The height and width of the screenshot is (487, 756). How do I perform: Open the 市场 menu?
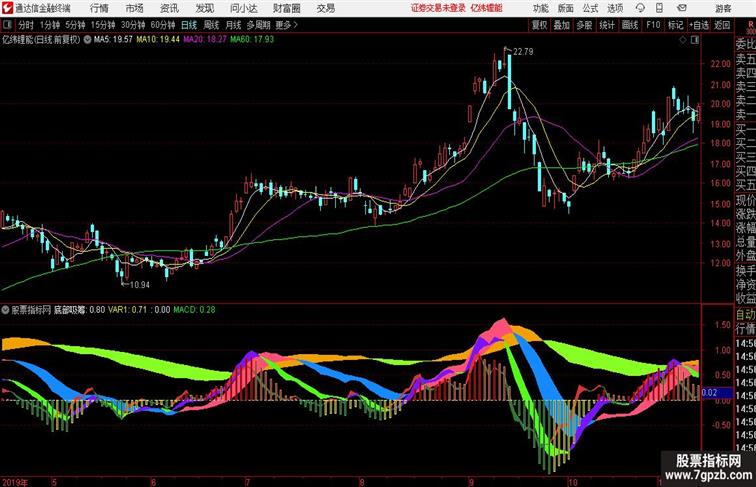pos(135,8)
